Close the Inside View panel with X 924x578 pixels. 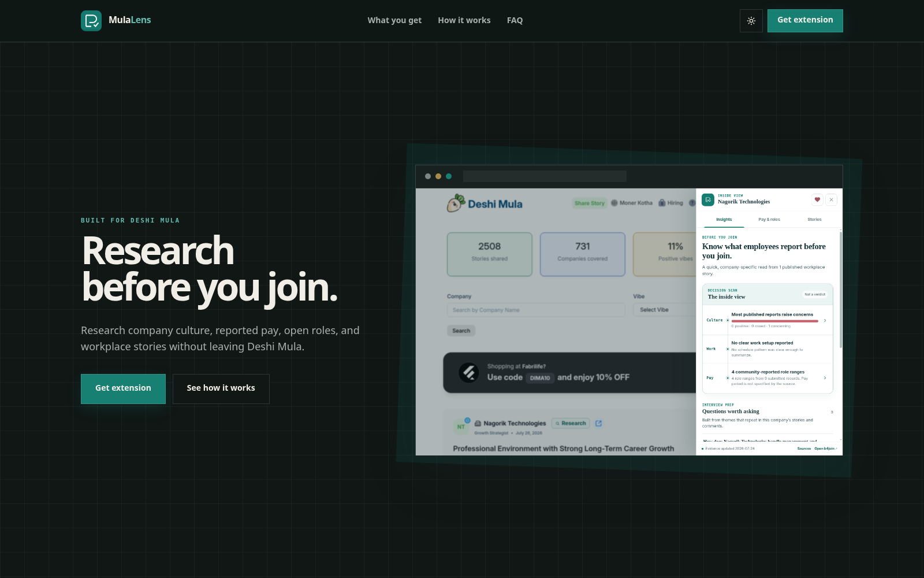831,200
